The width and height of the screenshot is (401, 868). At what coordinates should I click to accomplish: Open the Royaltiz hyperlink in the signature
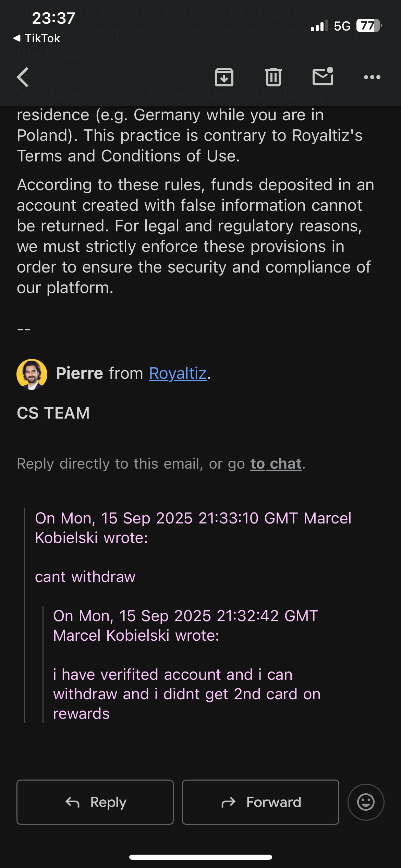tap(178, 373)
